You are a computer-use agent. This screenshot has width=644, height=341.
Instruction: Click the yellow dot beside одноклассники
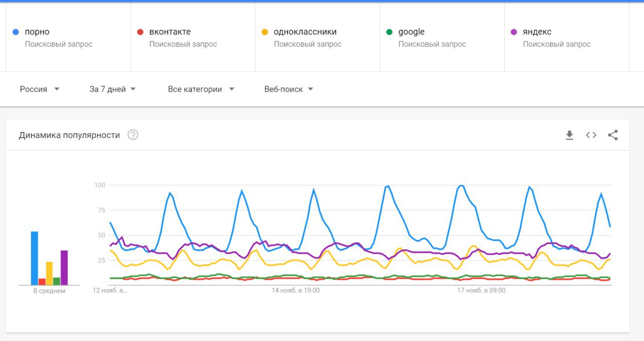click(x=265, y=32)
